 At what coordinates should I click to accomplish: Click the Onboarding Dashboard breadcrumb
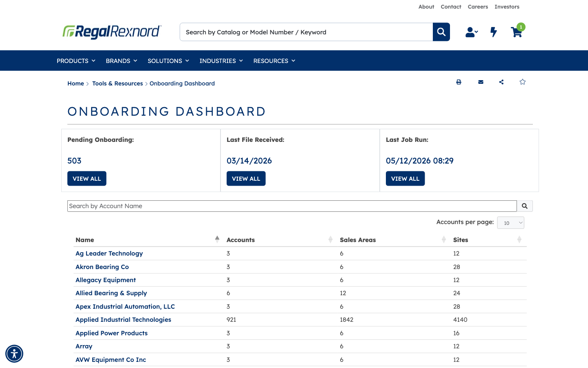[182, 83]
